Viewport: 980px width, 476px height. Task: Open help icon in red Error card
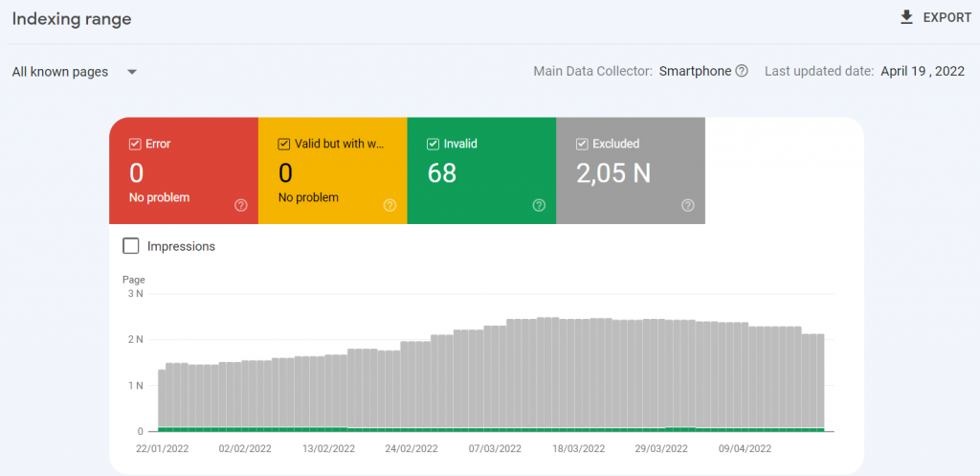(x=241, y=205)
